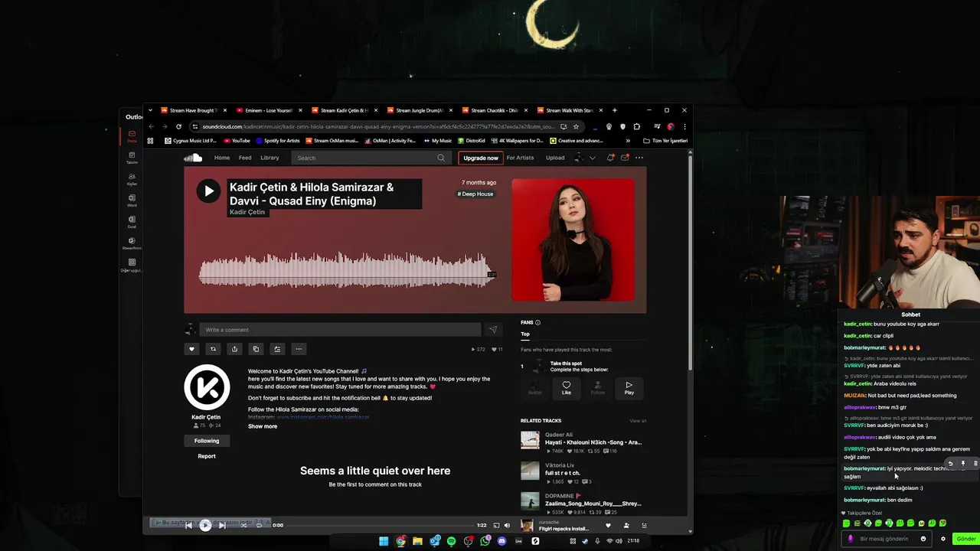Screen dimensions: 980x551
Task: Repost the track using the repost icon
Action: point(214,349)
